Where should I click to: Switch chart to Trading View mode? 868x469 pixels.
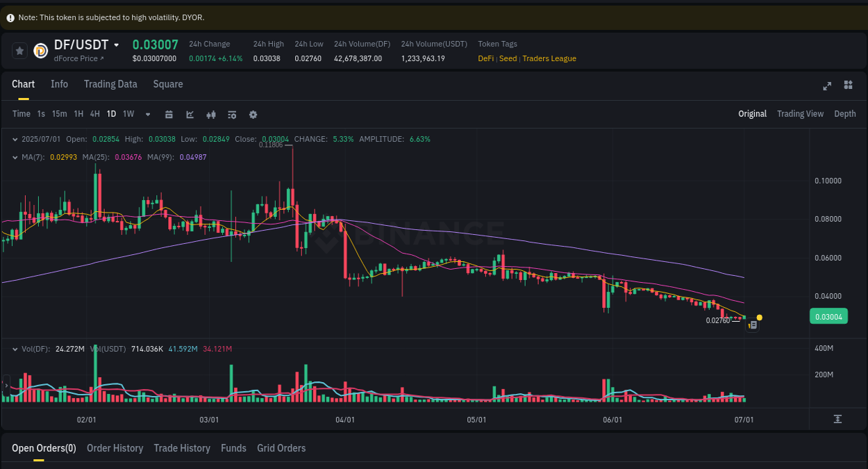click(x=800, y=113)
